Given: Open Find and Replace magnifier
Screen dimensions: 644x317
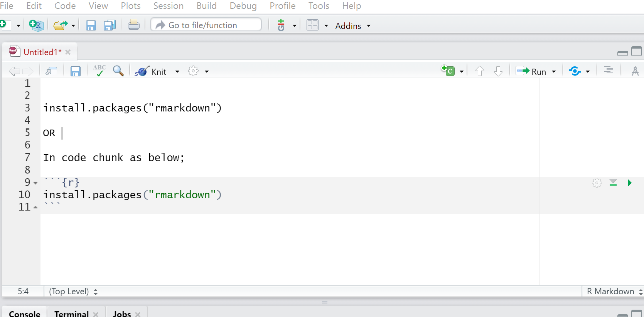Looking at the screenshot, I should [x=118, y=71].
